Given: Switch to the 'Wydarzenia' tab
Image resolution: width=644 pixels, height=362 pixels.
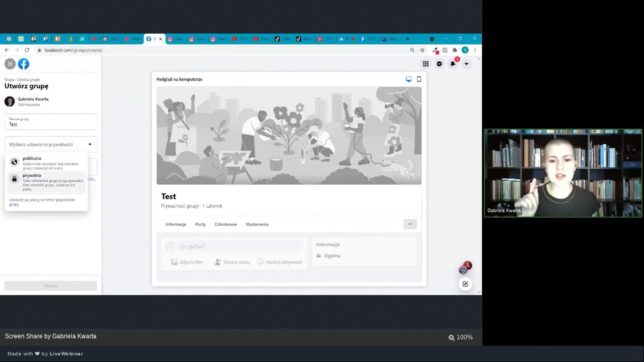Looking at the screenshot, I should pos(257,224).
